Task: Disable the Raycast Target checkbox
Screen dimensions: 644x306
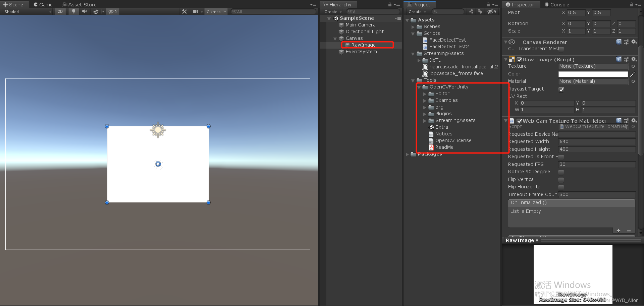Action: 561,89
